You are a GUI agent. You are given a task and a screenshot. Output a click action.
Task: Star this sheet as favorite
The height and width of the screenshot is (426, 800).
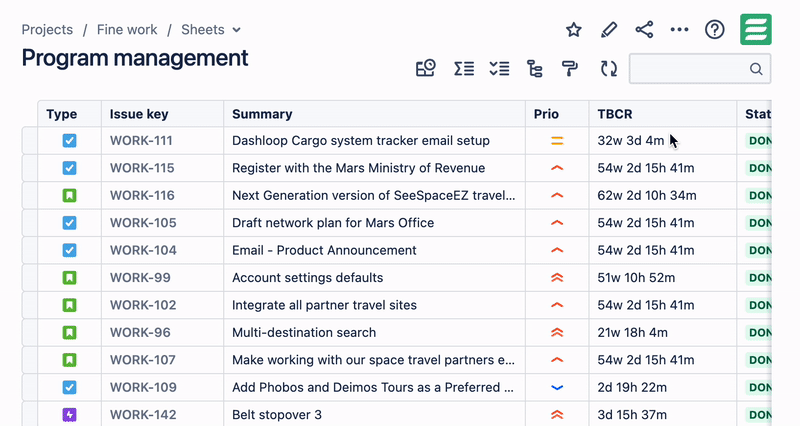click(573, 30)
